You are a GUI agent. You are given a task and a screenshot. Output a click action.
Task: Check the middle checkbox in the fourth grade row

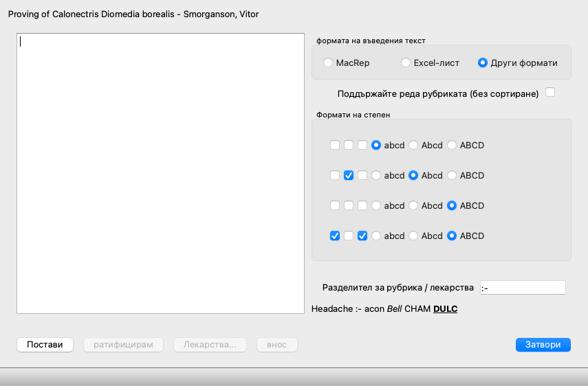pos(349,236)
